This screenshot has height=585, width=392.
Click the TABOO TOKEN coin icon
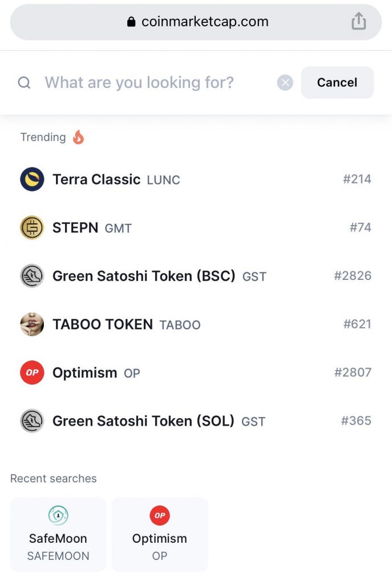[31, 324]
